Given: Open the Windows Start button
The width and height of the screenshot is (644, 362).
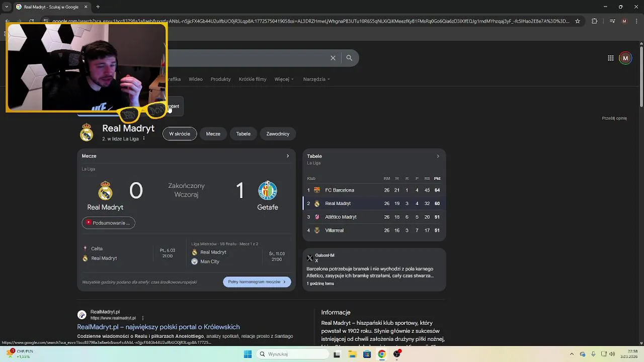Looking at the screenshot, I should (248, 354).
